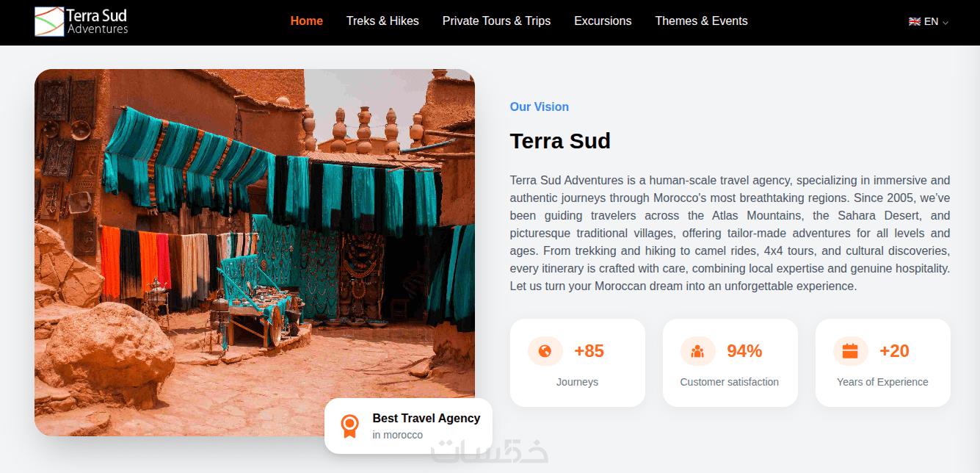
Task: Click the globe icon beside +85
Action: tap(545, 351)
